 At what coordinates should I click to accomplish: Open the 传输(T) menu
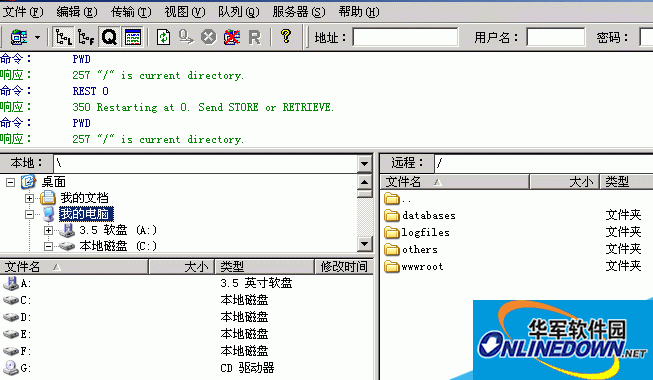[x=131, y=12]
